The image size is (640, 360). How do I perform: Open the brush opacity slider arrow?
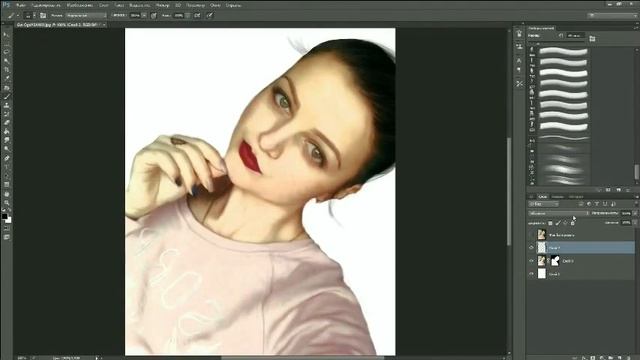[144, 16]
